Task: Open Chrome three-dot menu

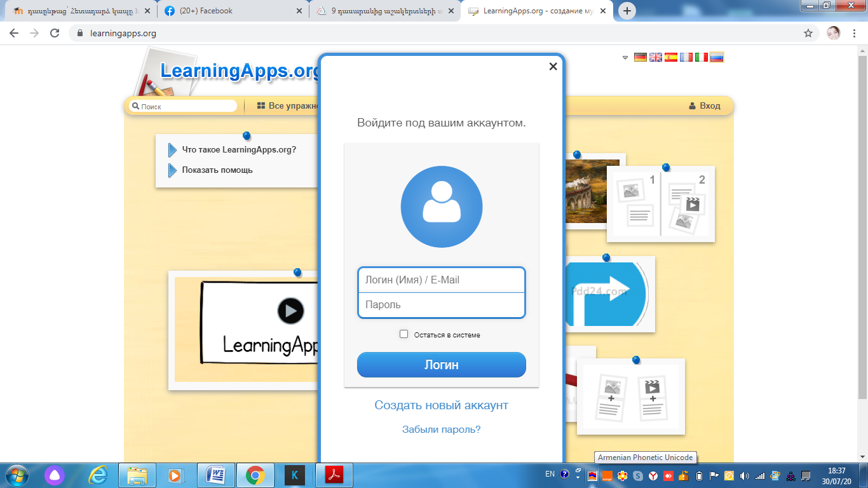Action: [855, 33]
